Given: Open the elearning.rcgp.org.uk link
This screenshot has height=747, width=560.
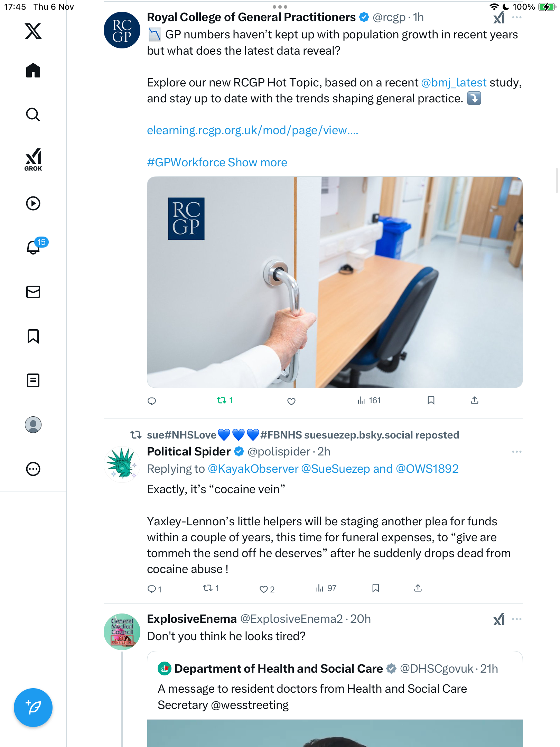Looking at the screenshot, I should [x=252, y=130].
